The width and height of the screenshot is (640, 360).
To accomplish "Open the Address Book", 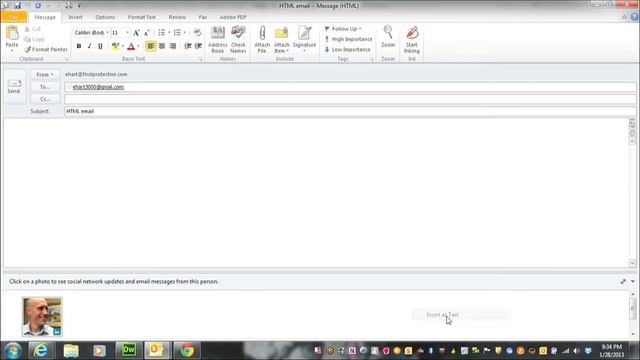I will [x=218, y=39].
